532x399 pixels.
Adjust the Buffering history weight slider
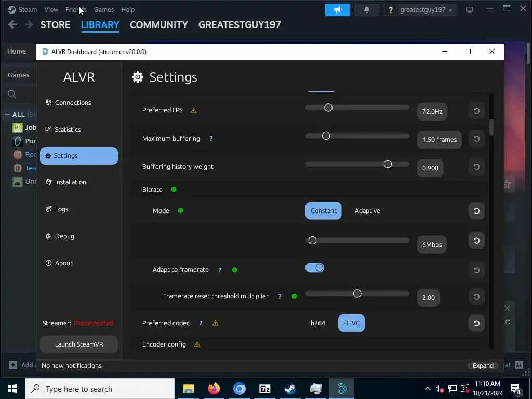point(357,164)
